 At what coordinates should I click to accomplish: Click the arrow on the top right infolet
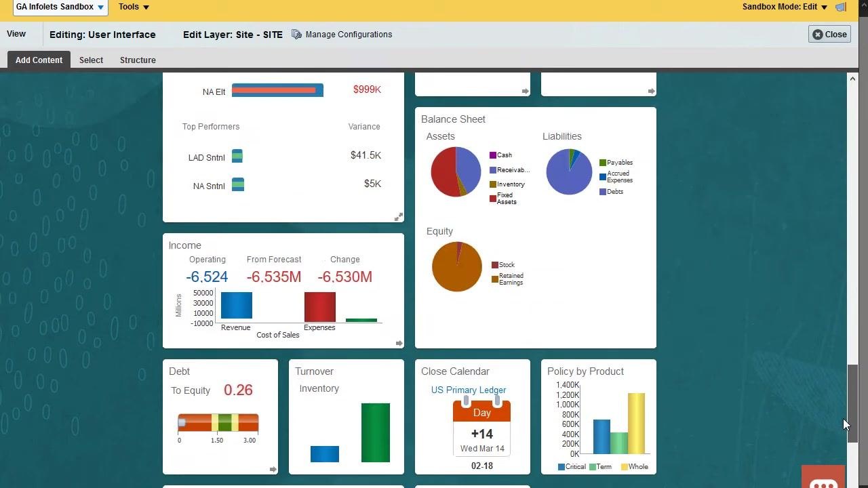(651, 91)
